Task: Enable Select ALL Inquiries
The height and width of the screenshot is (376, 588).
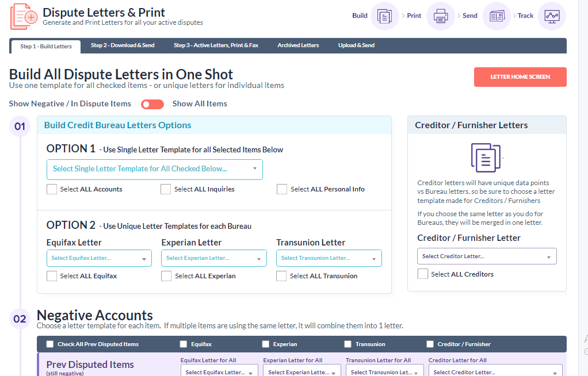Action: point(166,189)
